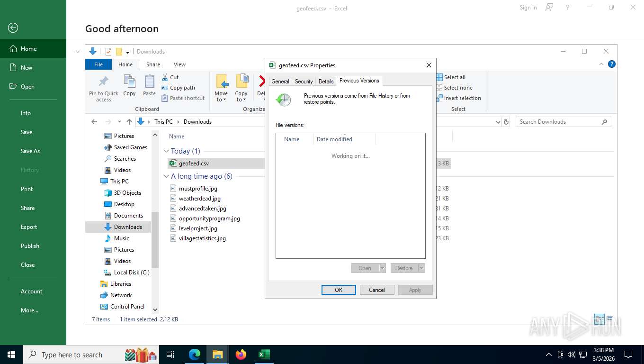Click the Refresh button in address bar
644x364 pixels.
pyautogui.click(x=506, y=122)
